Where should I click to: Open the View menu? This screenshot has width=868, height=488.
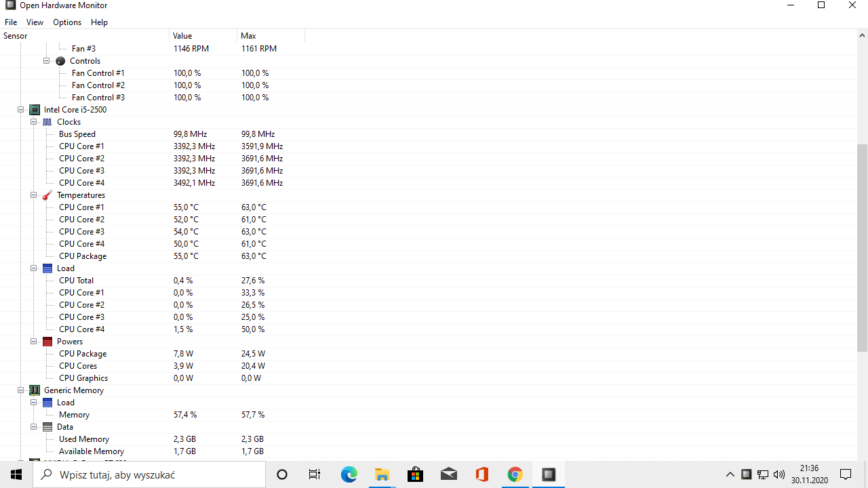[x=35, y=22]
